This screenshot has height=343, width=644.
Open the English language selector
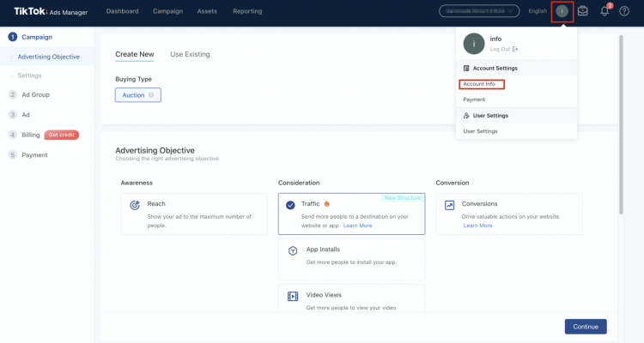538,11
